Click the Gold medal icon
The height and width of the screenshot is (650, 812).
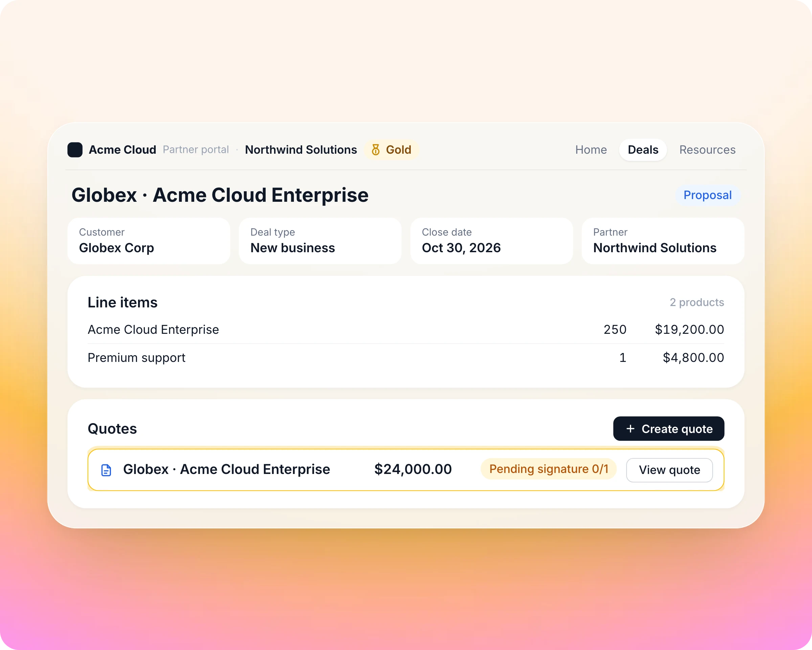pos(376,150)
